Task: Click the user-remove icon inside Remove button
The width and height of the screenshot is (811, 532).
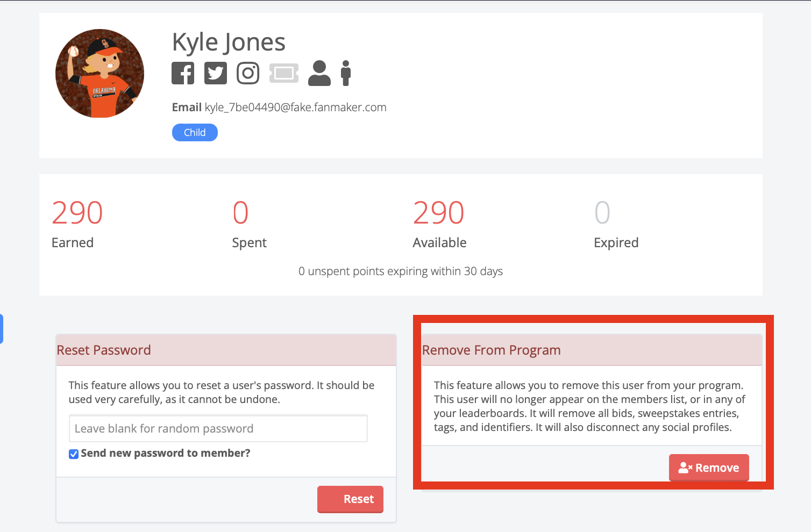Action: click(685, 468)
